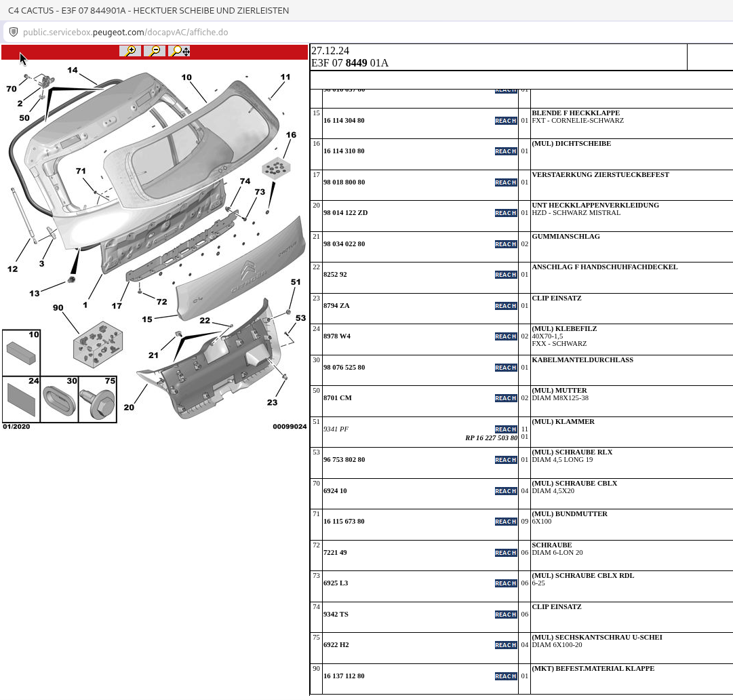The width and height of the screenshot is (733, 700).
Task: Click the document reference E3F 07 8449 01A
Action: pos(350,63)
